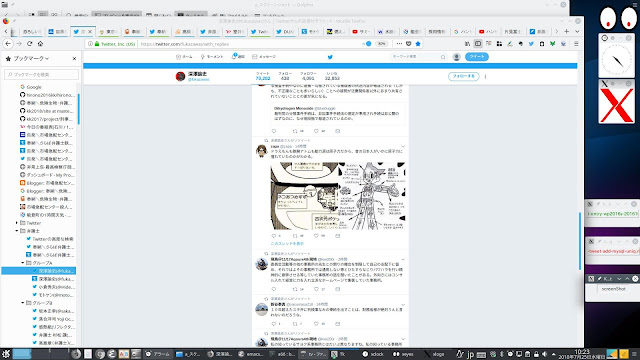Expand the Twitter bookmark folder

(17, 223)
